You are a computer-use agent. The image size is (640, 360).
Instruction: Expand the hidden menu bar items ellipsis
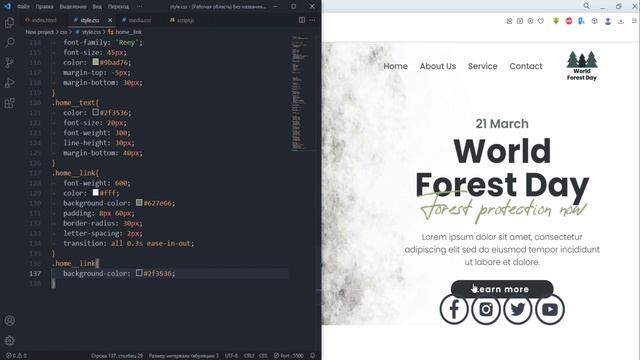pyautogui.click(x=140, y=7)
